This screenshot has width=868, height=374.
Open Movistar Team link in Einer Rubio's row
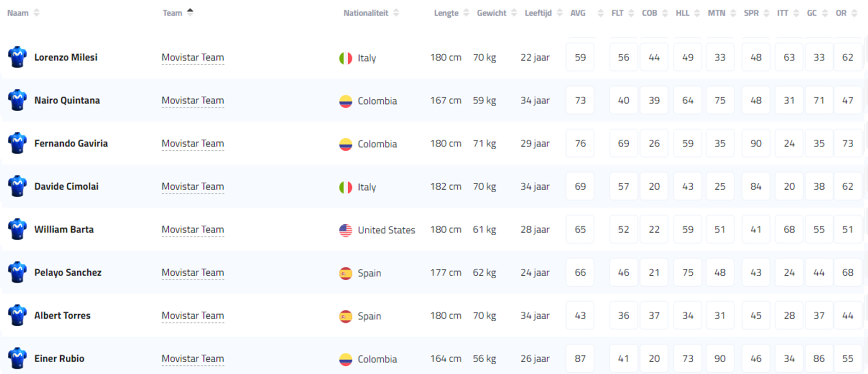tap(193, 358)
